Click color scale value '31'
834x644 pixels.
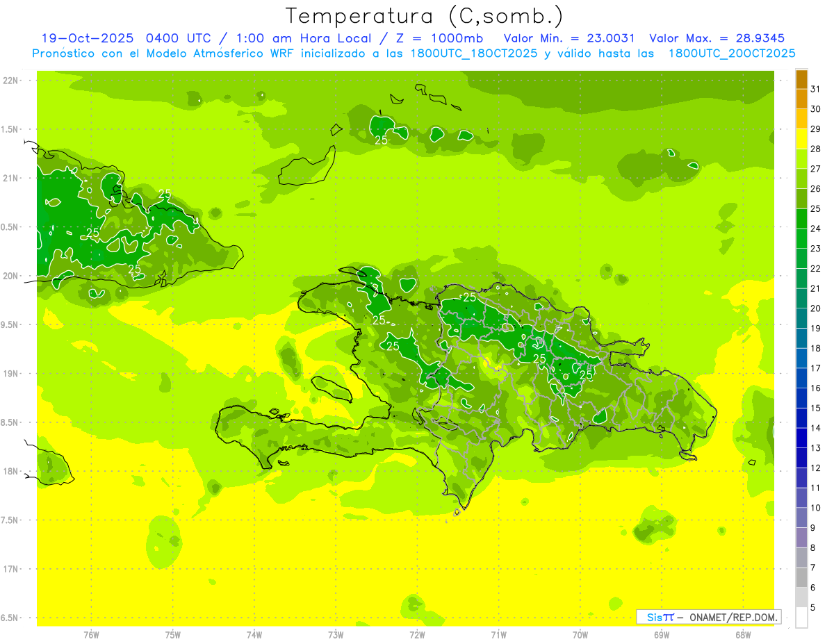click(816, 89)
